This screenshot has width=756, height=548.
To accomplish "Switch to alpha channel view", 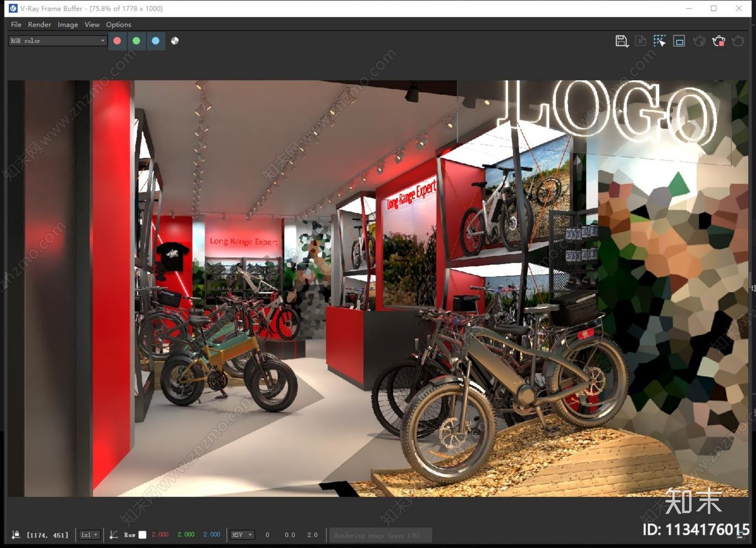I will tap(175, 41).
